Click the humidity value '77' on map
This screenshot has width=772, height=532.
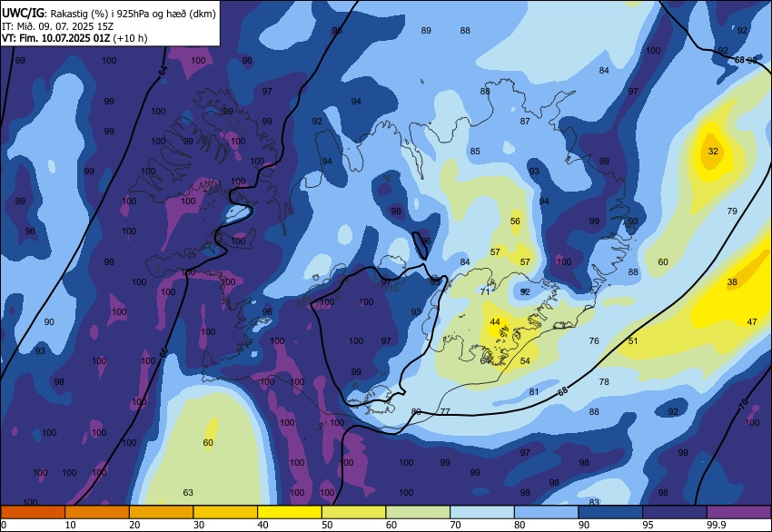(x=445, y=411)
